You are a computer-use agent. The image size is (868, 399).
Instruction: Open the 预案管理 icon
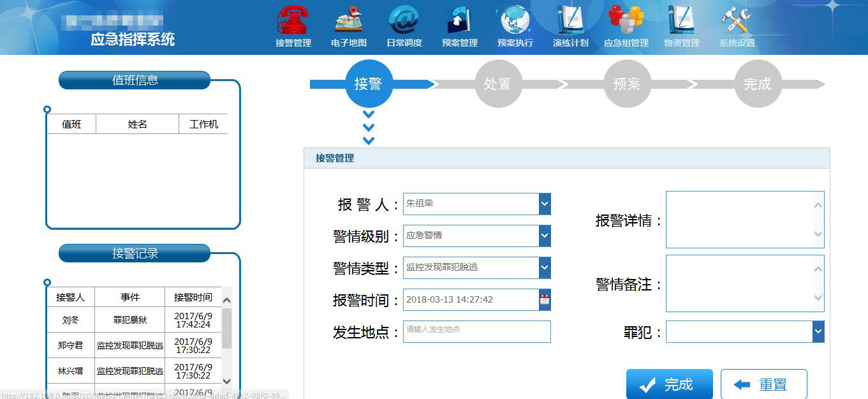click(459, 20)
